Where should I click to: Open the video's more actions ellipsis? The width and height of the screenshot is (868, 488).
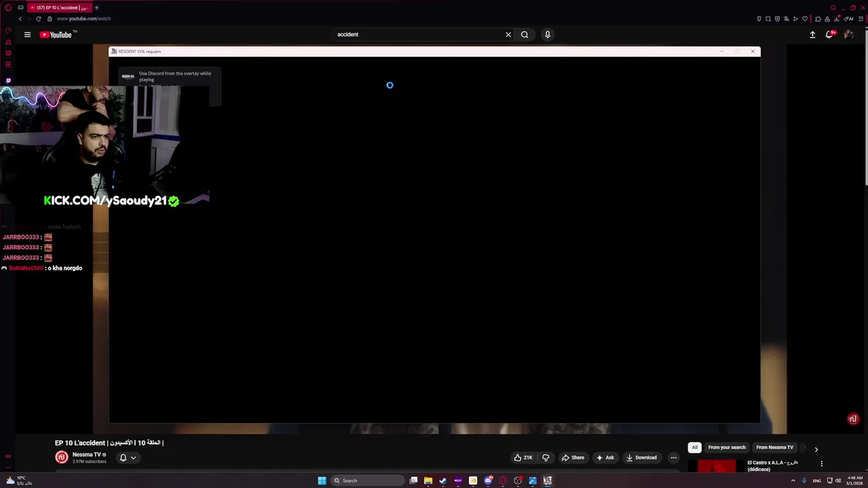(x=673, y=457)
